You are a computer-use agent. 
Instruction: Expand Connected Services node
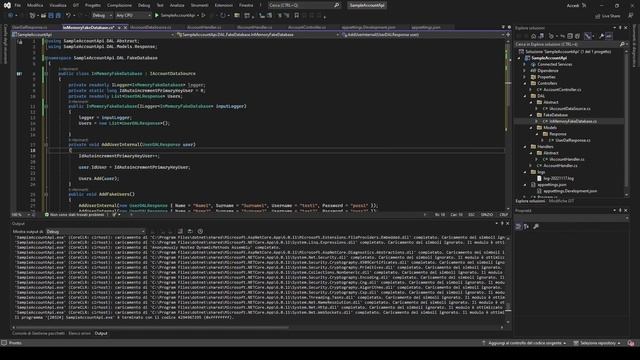click(525, 64)
